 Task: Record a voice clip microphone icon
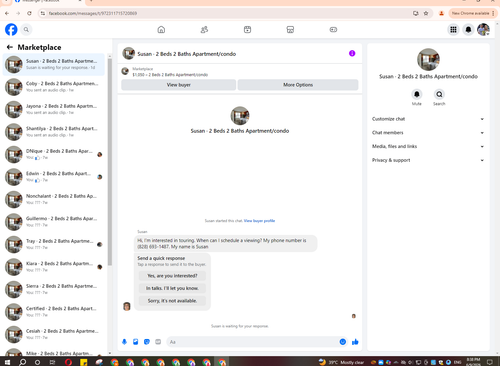124,342
